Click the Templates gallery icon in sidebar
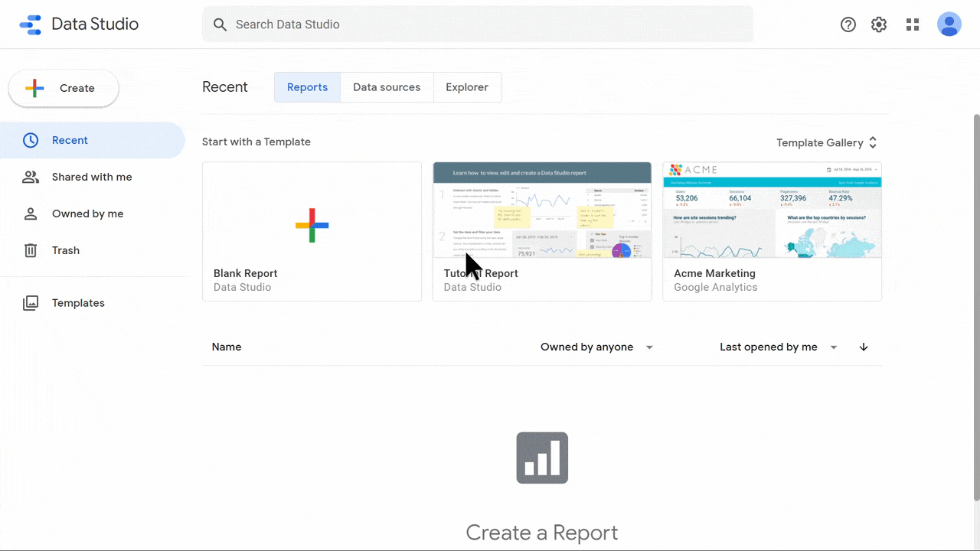The height and width of the screenshot is (551, 980). pos(31,303)
